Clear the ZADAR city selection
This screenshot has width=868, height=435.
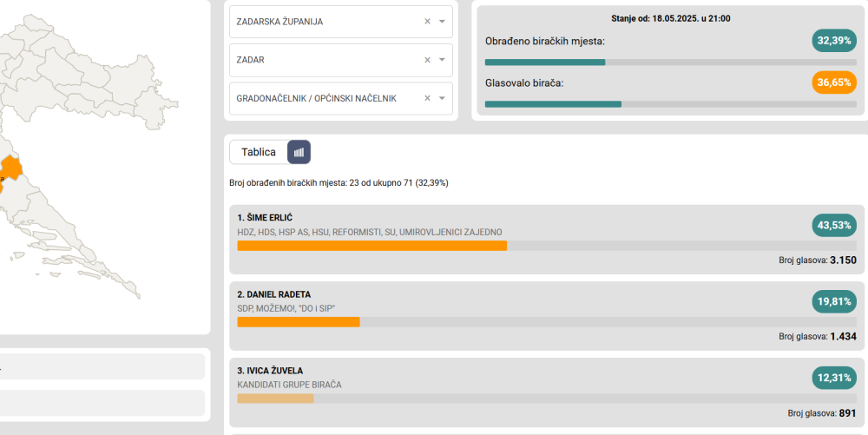427,60
